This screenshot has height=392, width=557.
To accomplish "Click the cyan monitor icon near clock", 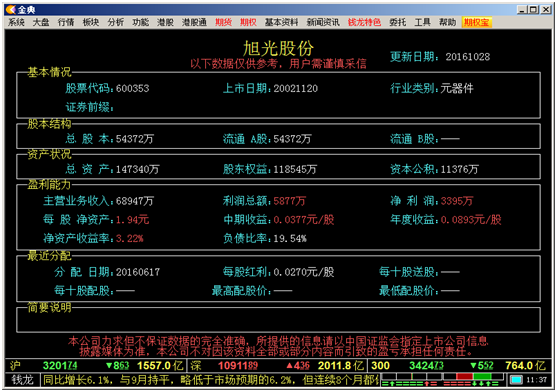I will 516,380.
